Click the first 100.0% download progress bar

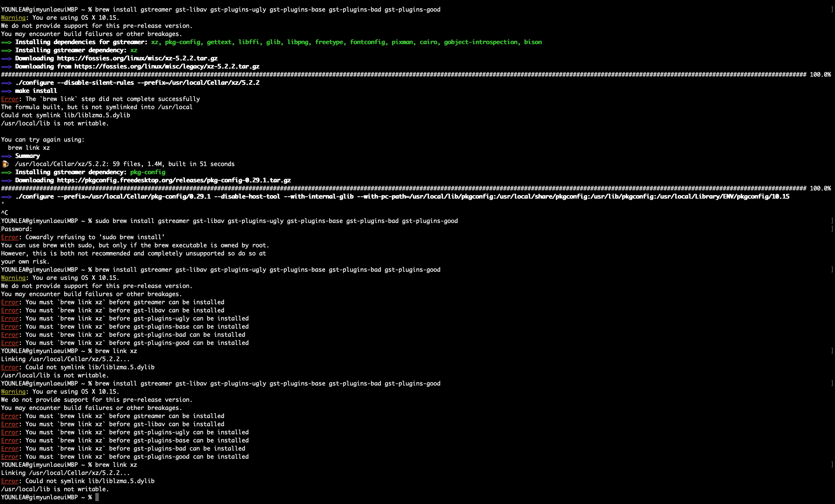click(416, 75)
